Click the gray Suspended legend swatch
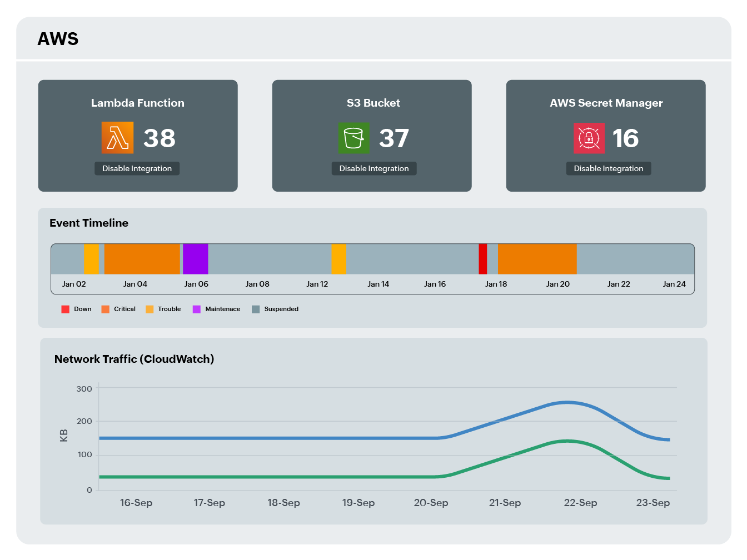Screen dimensions: 747x560 (x=256, y=309)
